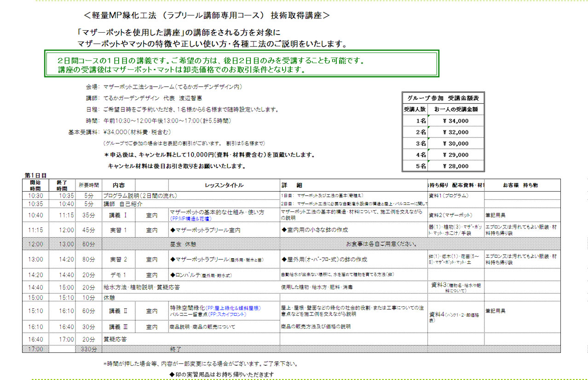Image resolution: width=588 pixels, height=380 pixels.
Task: Click the ¥30,000 price for 3名
Action: pos(455,143)
